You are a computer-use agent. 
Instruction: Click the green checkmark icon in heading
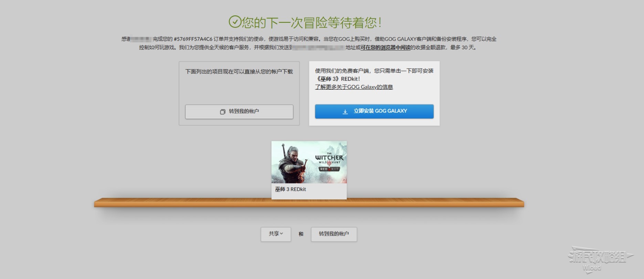(235, 22)
